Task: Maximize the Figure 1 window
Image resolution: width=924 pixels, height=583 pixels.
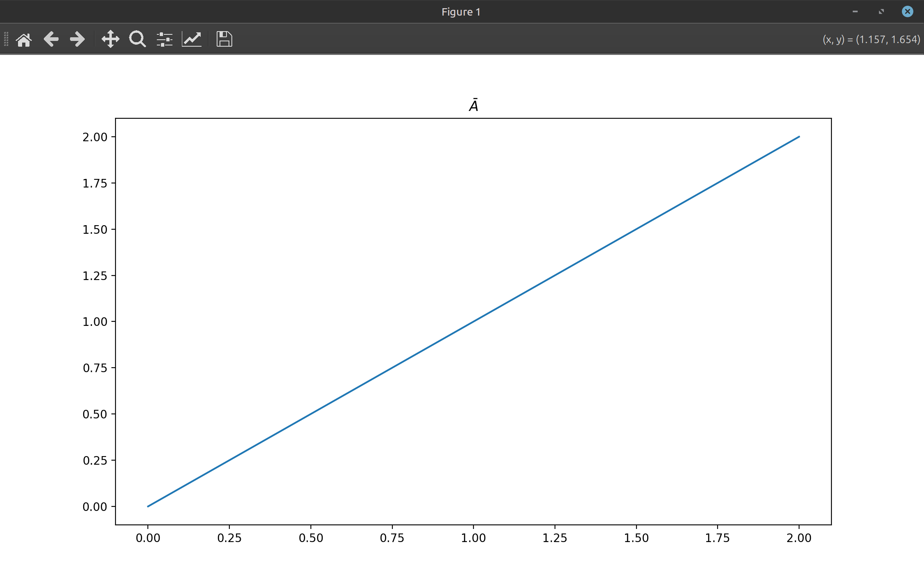Action: click(881, 11)
